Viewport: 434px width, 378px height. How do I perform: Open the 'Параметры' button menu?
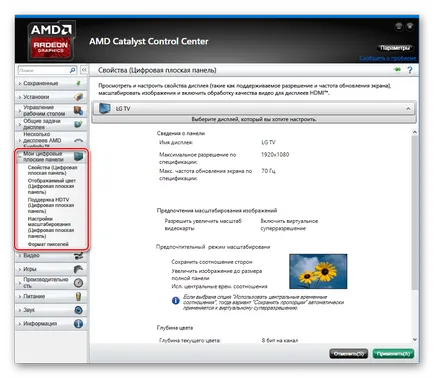coord(395,48)
